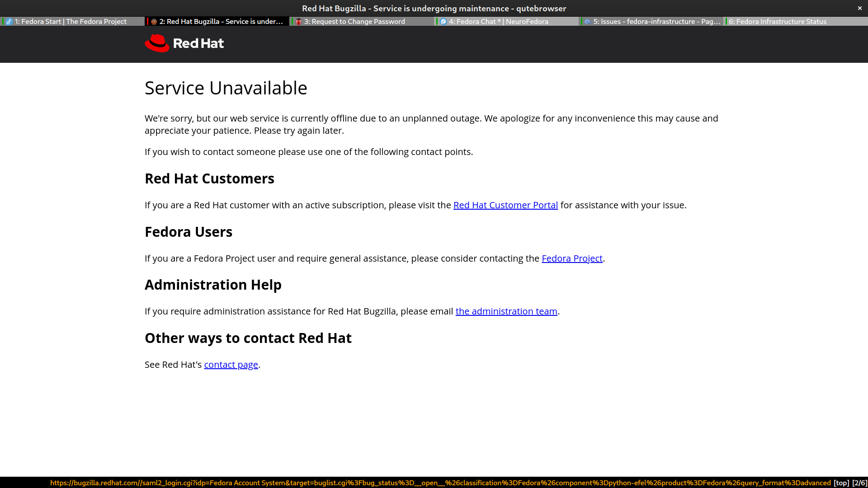The height and width of the screenshot is (488, 868).
Task: Click the bugzilla URL in status bar
Action: tap(440, 483)
